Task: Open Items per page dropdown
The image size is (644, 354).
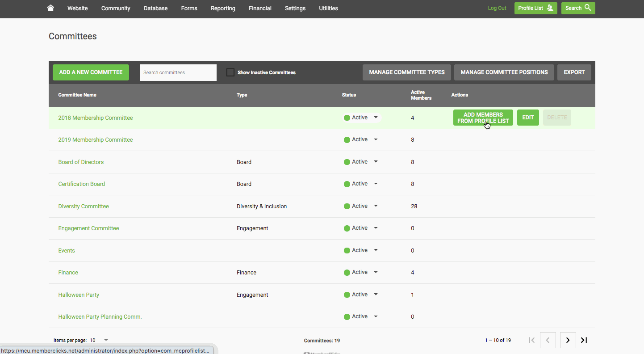Action: (x=106, y=341)
